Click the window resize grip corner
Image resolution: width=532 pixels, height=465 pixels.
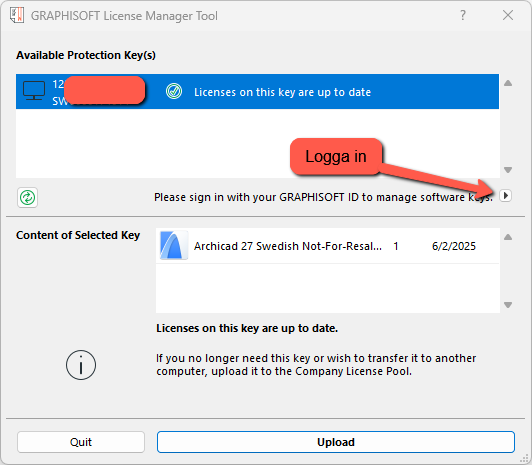click(x=526, y=459)
